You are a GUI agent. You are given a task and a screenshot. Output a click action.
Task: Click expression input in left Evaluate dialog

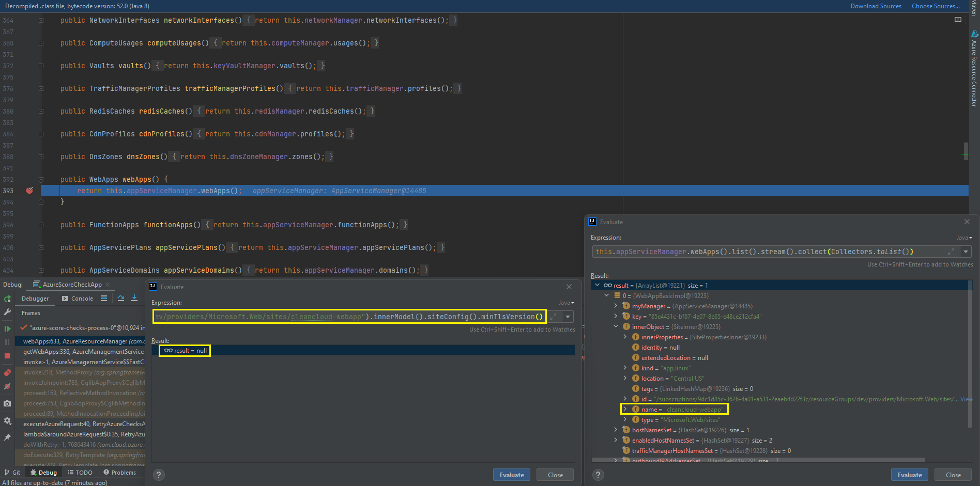(x=349, y=317)
